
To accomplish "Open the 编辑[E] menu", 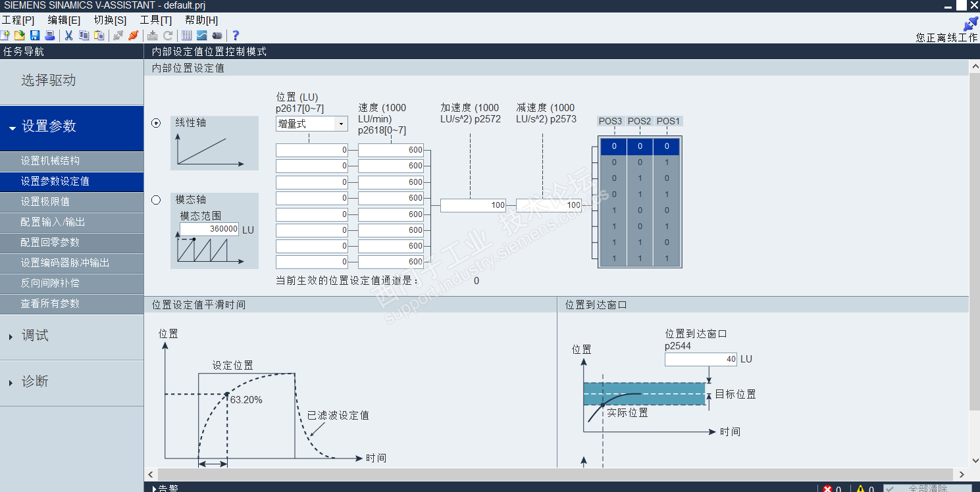I will 64,20.
